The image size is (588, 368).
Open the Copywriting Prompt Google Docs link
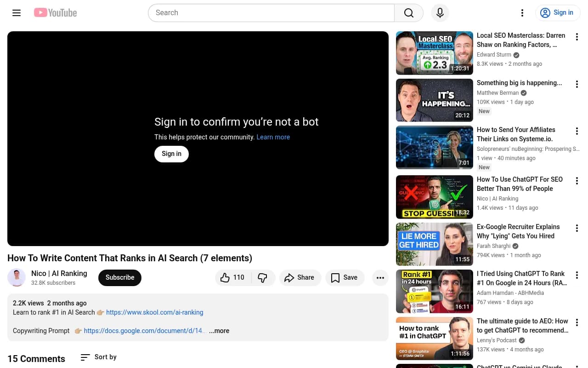(x=144, y=331)
